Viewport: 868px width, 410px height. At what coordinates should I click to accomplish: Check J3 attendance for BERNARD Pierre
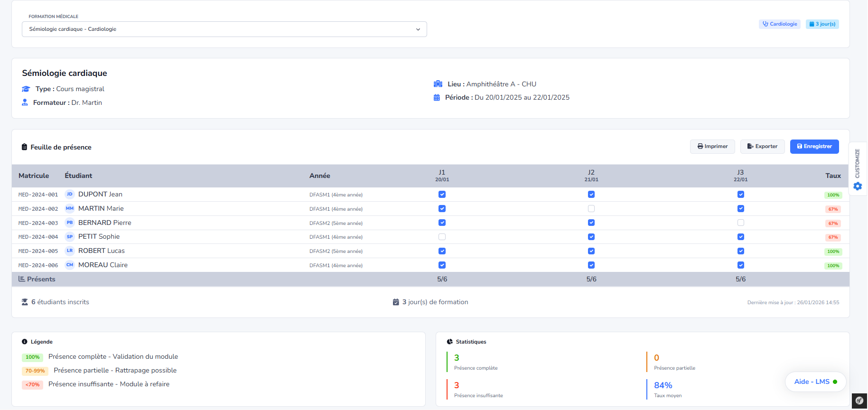[x=740, y=223]
